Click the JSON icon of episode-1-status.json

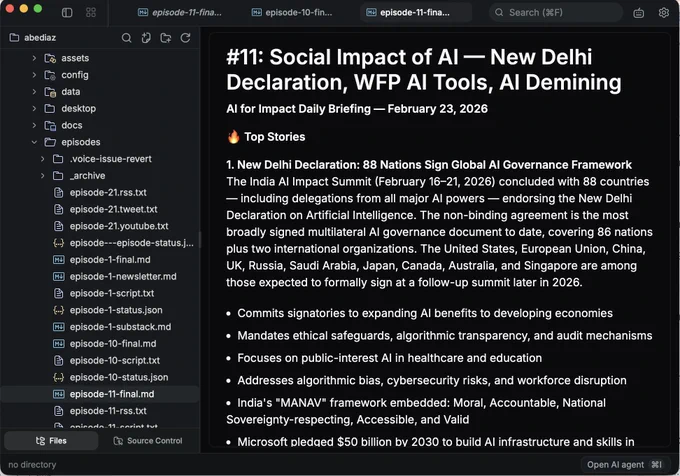59,310
